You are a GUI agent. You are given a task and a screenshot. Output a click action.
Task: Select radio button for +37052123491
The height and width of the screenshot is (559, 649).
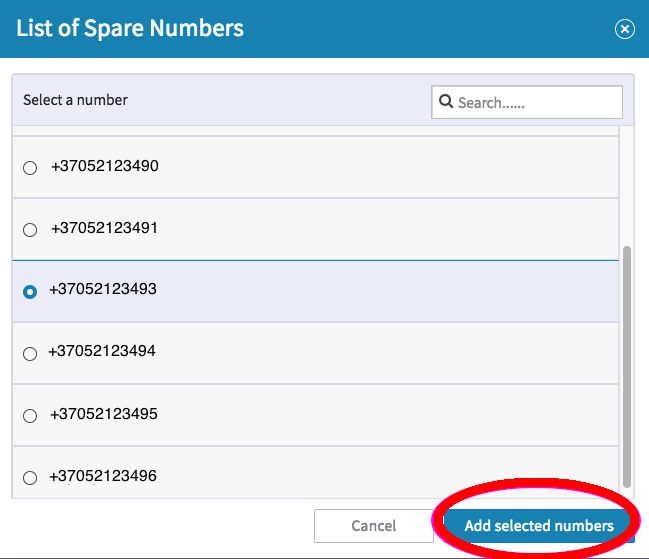[x=30, y=230]
